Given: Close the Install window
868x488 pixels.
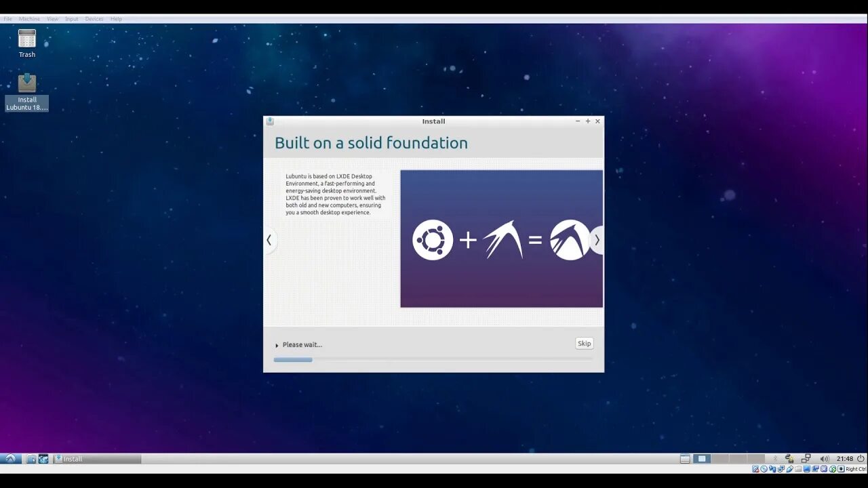Looking at the screenshot, I should [597, 121].
